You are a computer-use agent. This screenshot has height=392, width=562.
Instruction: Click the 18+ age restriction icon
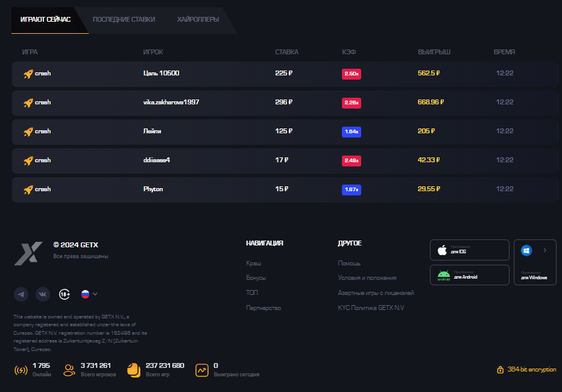64,294
